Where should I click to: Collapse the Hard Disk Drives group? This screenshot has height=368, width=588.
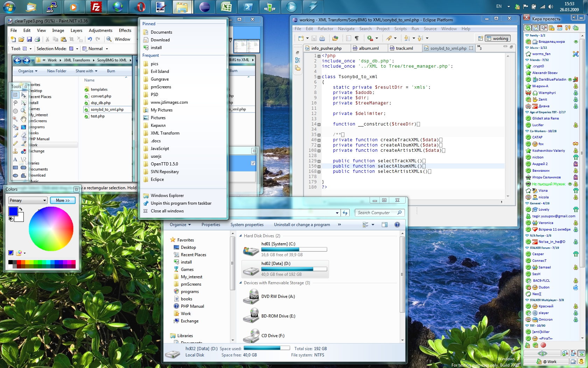coord(240,236)
